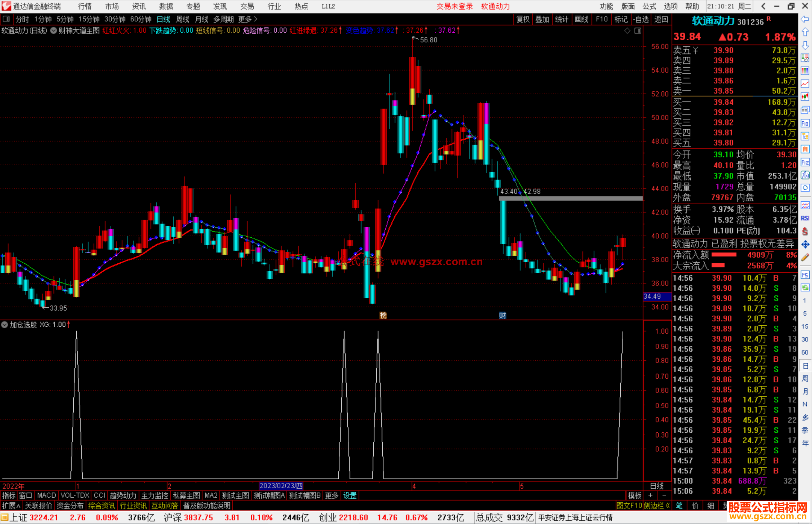Open dropdown beside 加仓选股 indicator name
This screenshot has width=812, height=524.
click(5, 325)
